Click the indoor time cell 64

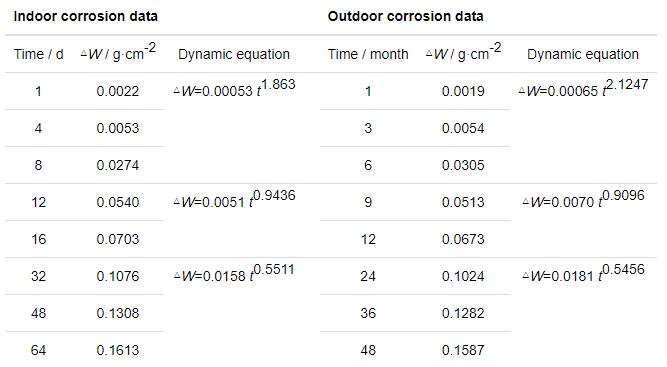tap(38, 350)
